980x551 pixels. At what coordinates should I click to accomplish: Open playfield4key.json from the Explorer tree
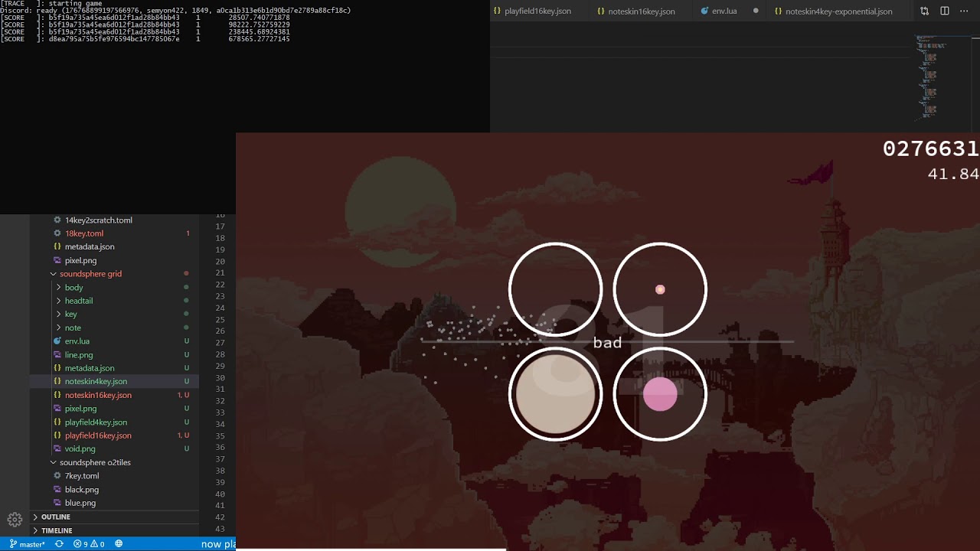tap(115, 422)
